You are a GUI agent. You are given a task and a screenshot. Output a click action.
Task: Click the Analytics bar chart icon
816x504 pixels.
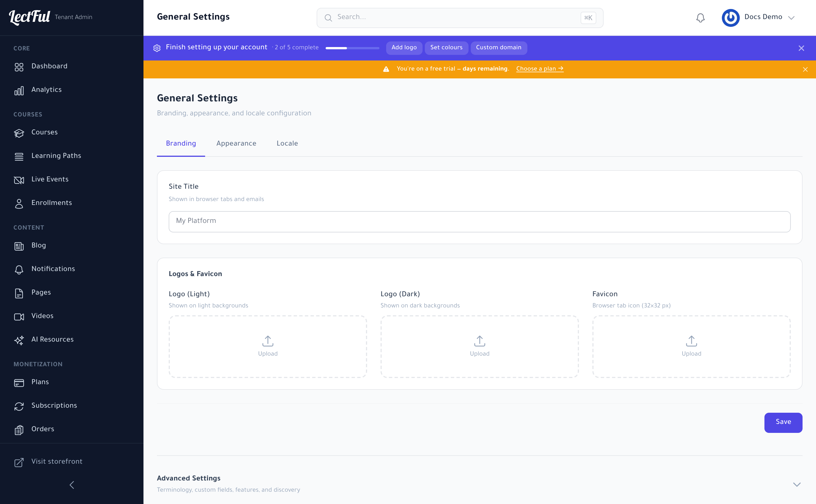pos(19,90)
